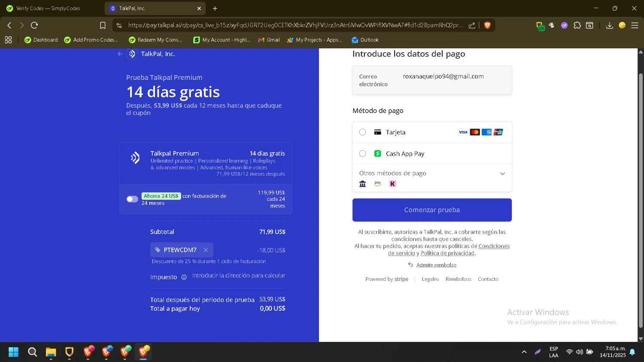Open the notification bell in the system tray

tap(632, 352)
